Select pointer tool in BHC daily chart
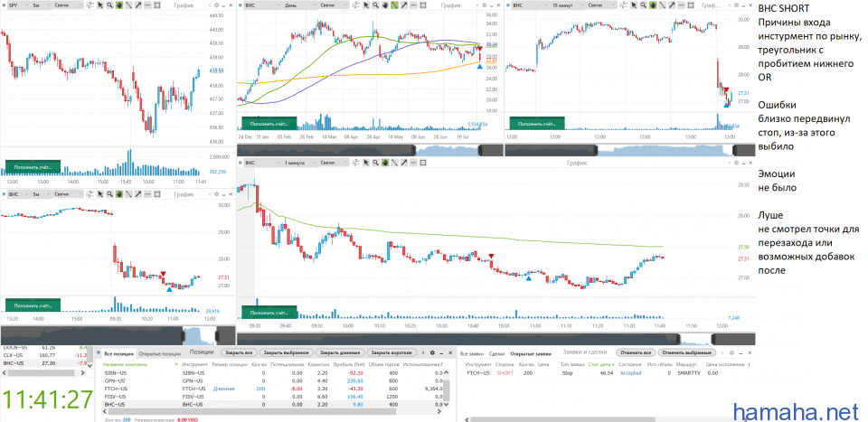The image size is (868, 422). pos(366,5)
